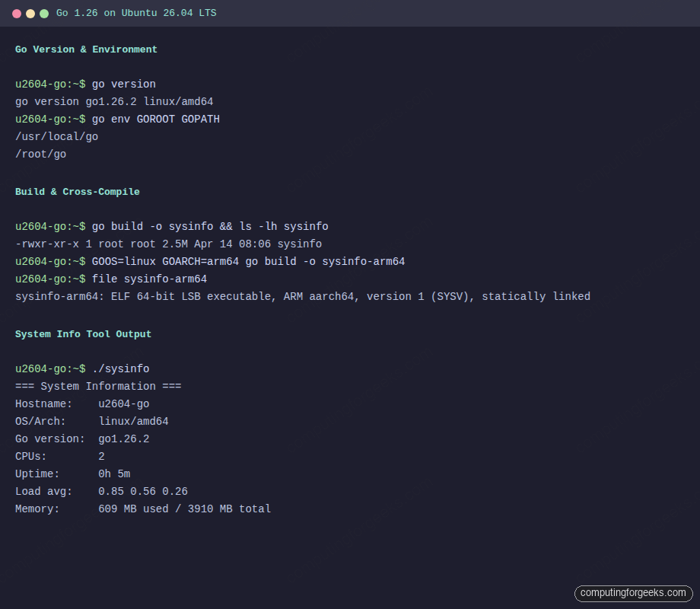Select the Build & Cross-Compile heading
The image size is (700, 609).
coord(77,191)
